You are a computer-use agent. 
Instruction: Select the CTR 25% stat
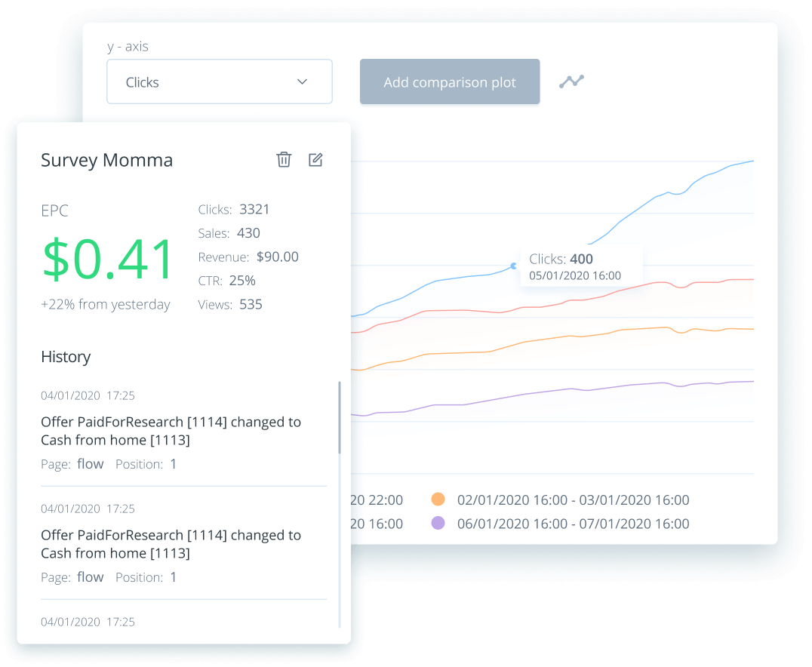coord(227,281)
